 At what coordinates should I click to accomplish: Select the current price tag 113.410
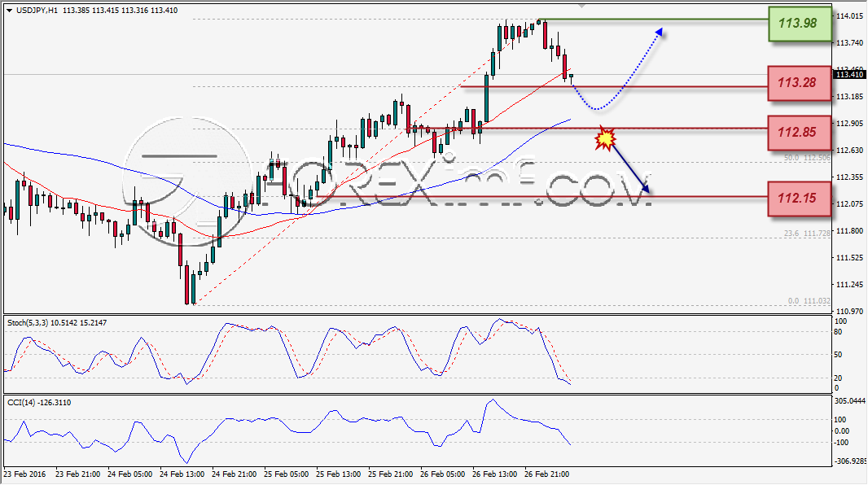pos(850,75)
